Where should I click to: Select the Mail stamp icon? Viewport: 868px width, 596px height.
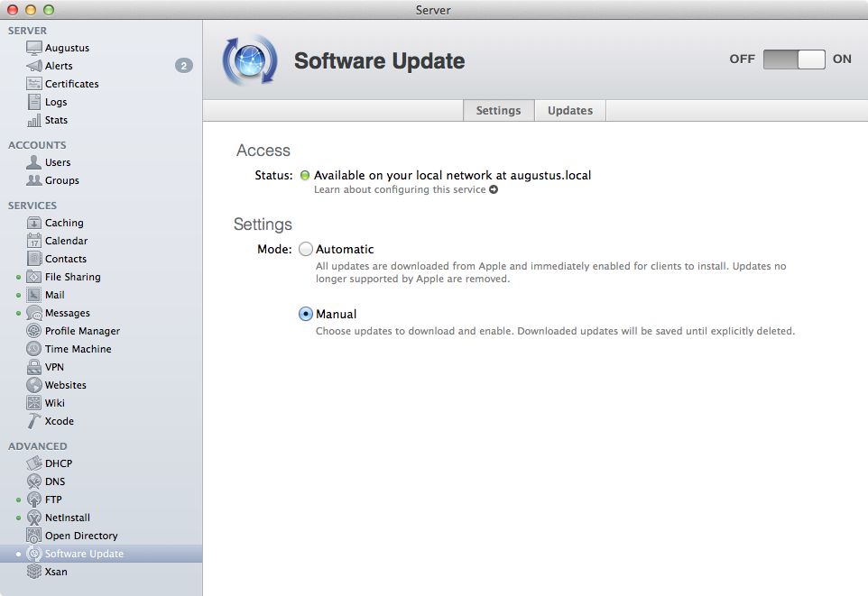pos(33,295)
